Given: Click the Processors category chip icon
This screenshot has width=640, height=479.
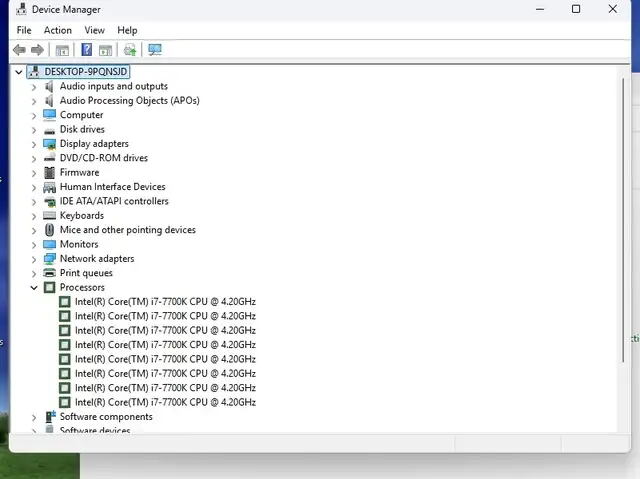Looking at the screenshot, I should [49, 288].
